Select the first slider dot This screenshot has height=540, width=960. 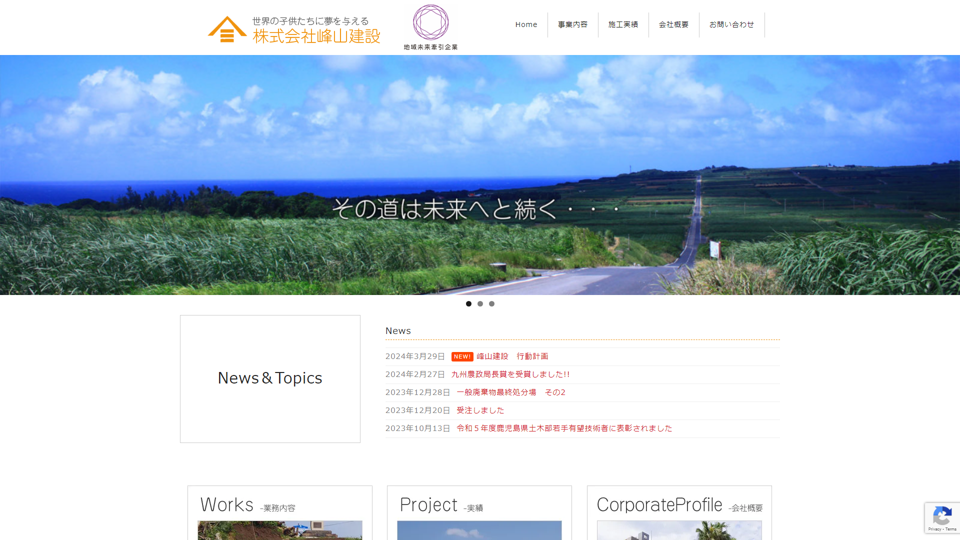pos(468,304)
